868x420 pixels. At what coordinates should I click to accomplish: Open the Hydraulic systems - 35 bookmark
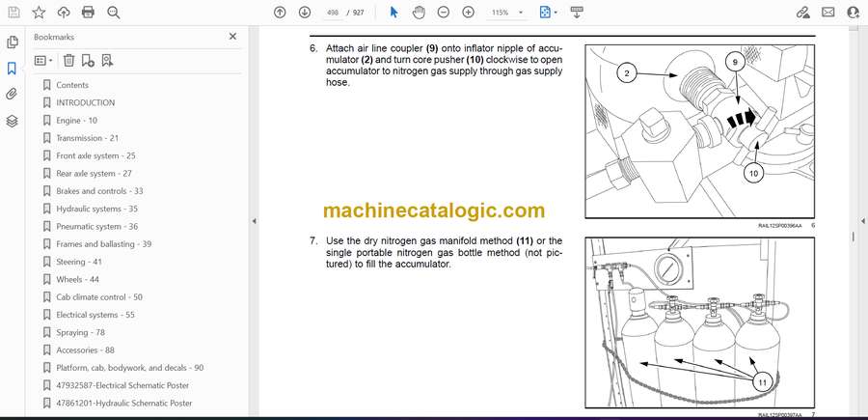(96, 209)
